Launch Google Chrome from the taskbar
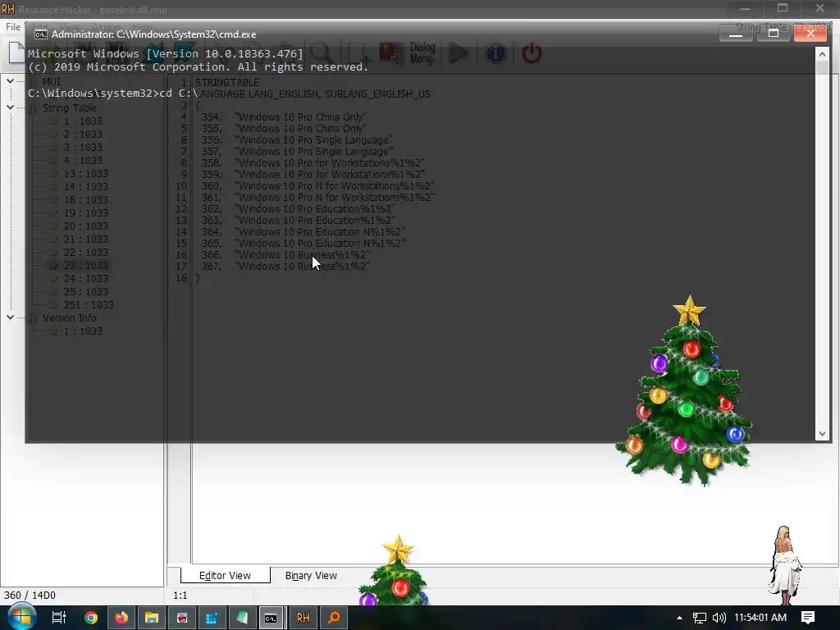The width and height of the screenshot is (840, 630). click(91, 618)
